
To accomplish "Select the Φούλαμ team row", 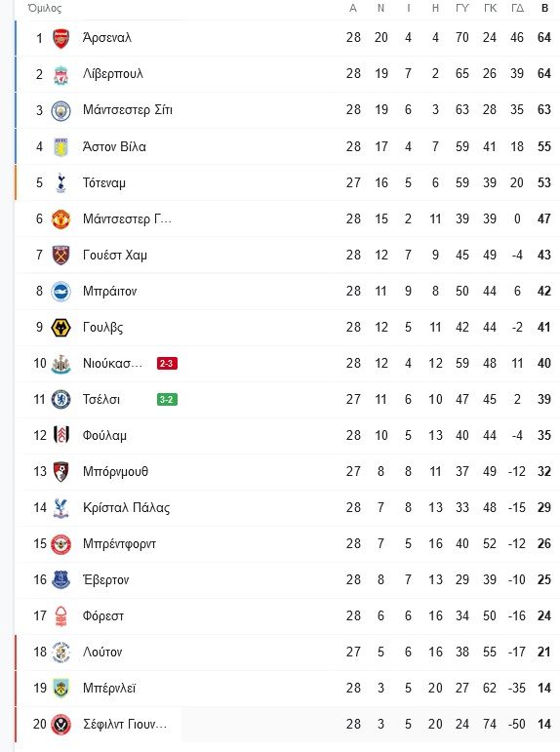I will tap(288, 435).
